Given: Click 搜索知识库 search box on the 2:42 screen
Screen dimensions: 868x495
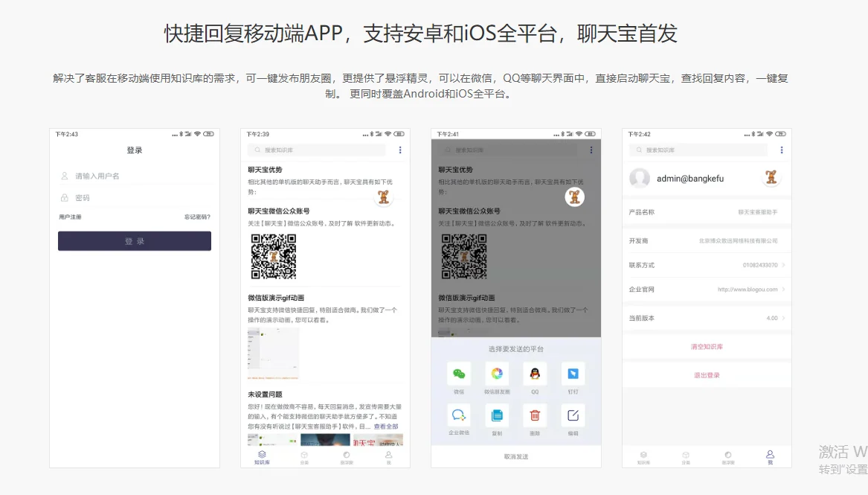Looking at the screenshot, I should click(x=698, y=150).
